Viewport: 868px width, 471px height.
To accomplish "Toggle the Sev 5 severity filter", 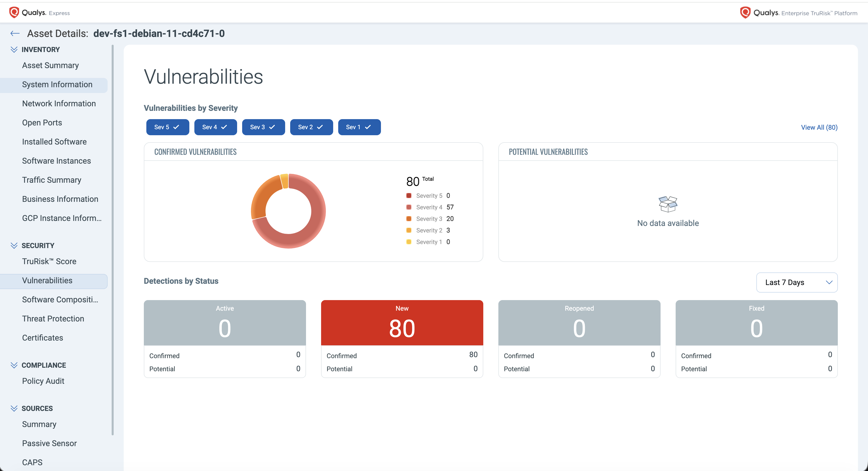I will coord(167,127).
